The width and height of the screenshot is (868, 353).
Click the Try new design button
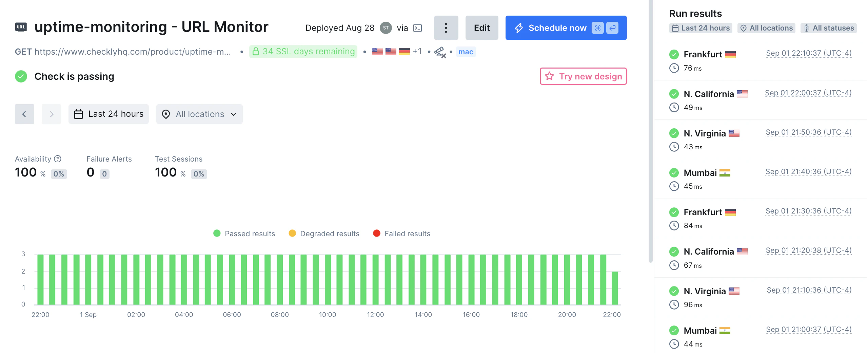tap(583, 76)
